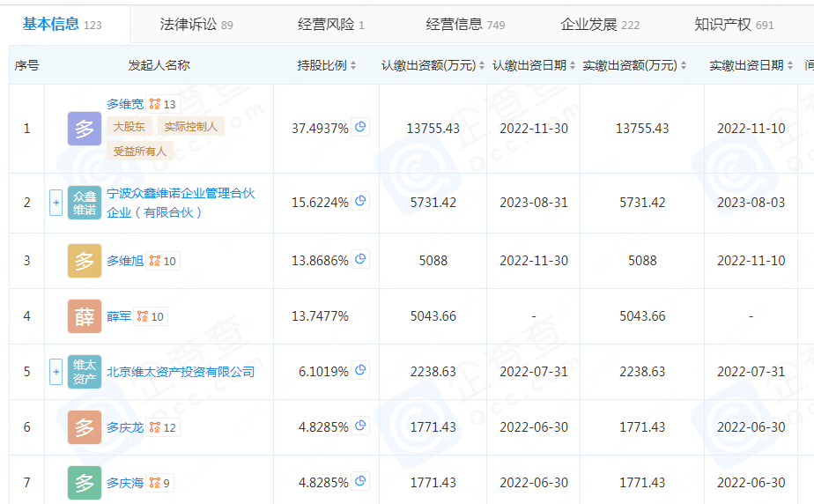The image size is (814, 504).
Task: Open 多维旭 shareholder link
Action: point(125,261)
